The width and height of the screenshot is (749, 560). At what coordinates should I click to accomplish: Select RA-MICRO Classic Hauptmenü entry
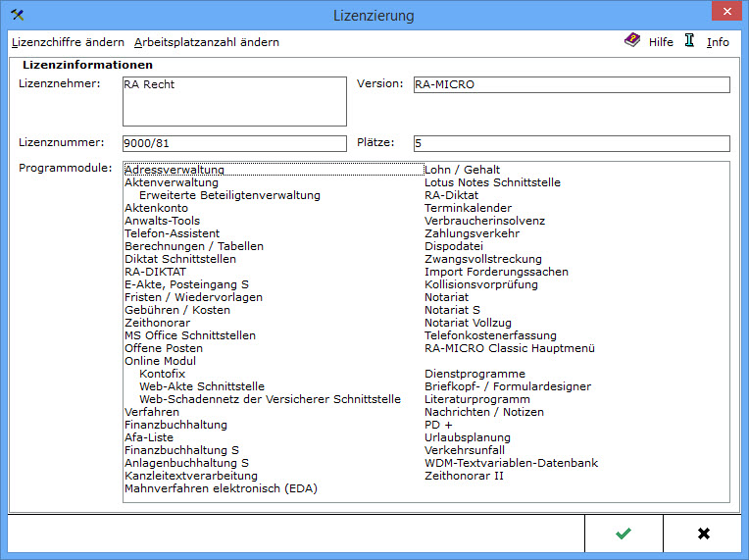pyautogui.click(x=510, y=348)
